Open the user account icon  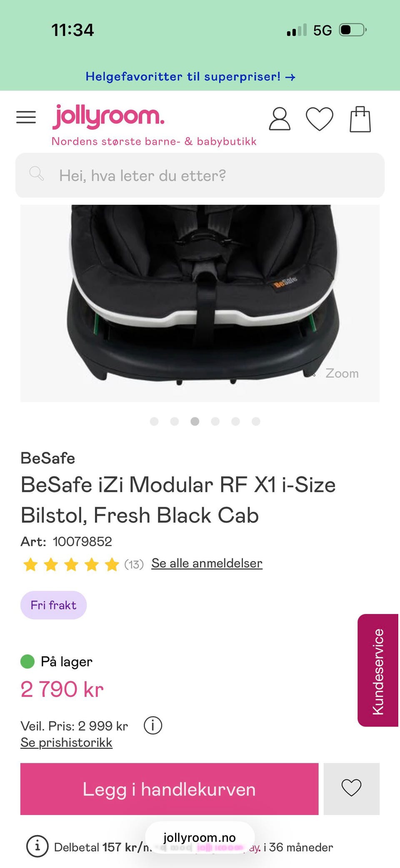280,119
